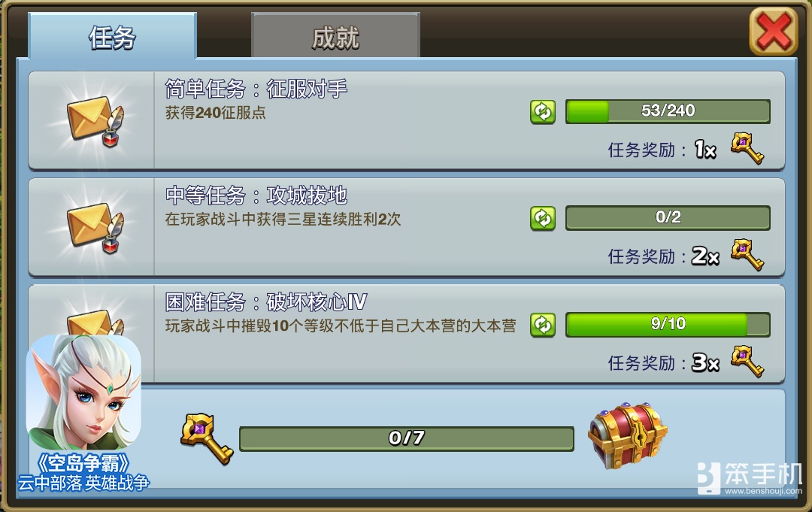Image resolution: width=812 pixels, height=512 pixels.
Task: Click the envelope icon of 简单任务
Action: point(95,120)
